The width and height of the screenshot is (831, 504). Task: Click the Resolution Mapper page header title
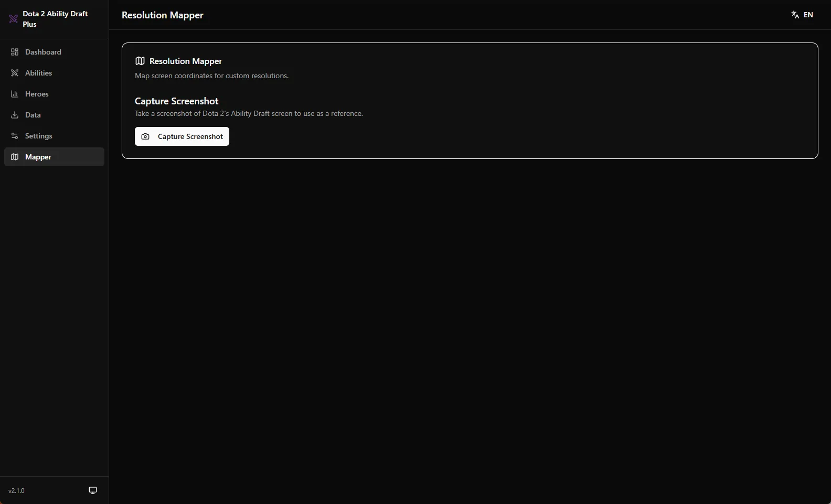pos(163,15)
